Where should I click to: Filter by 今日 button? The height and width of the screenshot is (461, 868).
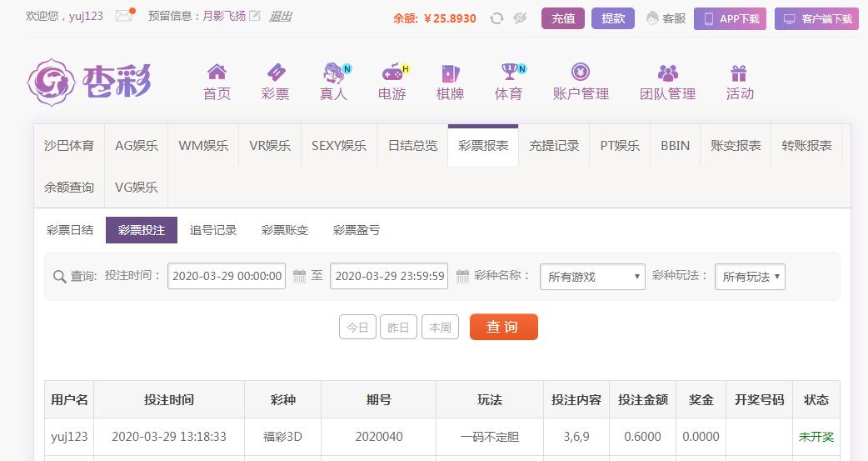tap(357, 327)
